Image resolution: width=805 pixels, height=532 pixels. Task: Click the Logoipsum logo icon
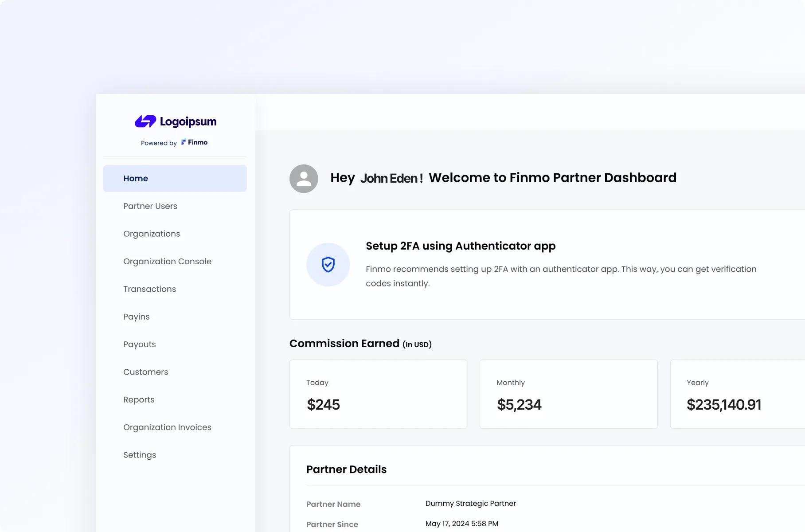pos(145,121)
